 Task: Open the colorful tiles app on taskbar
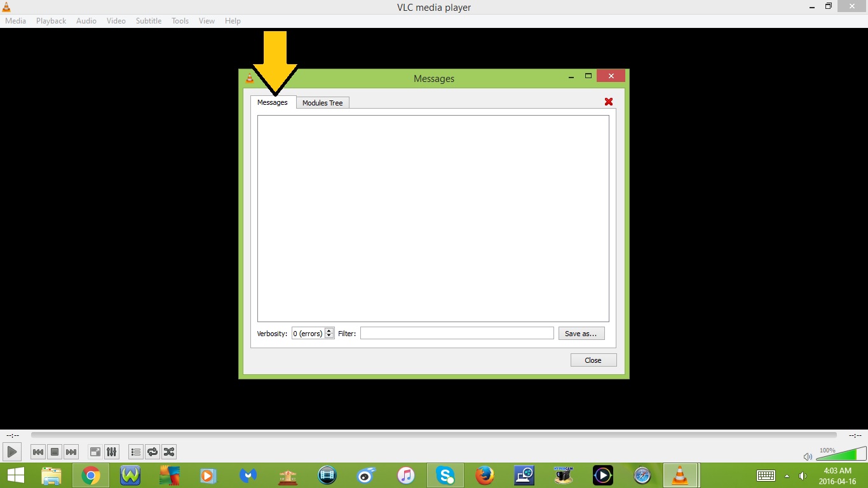click(170, 475)
